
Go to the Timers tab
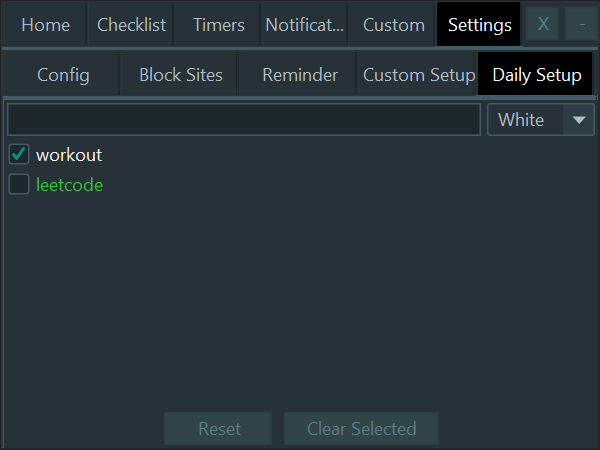(x=218, y=25)
